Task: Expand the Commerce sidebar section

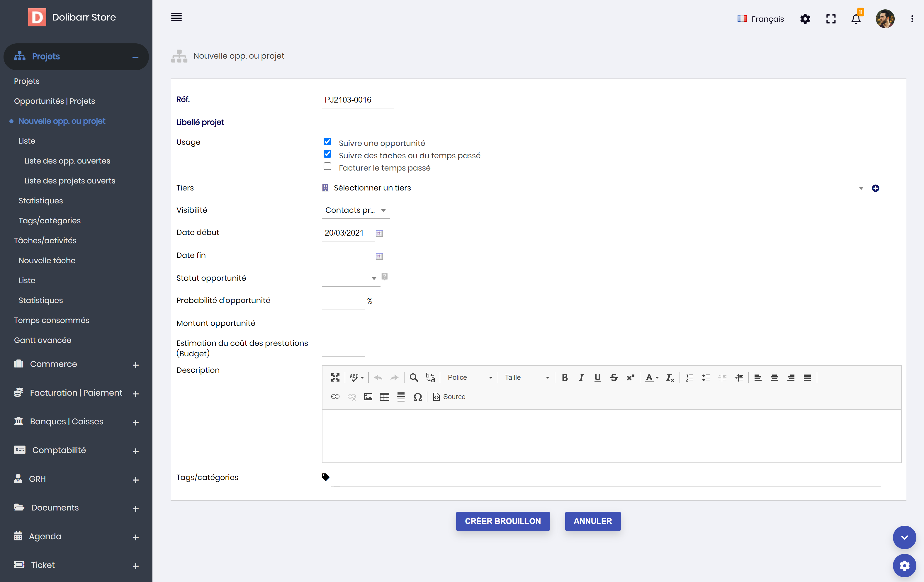Action: click(135, 365)
